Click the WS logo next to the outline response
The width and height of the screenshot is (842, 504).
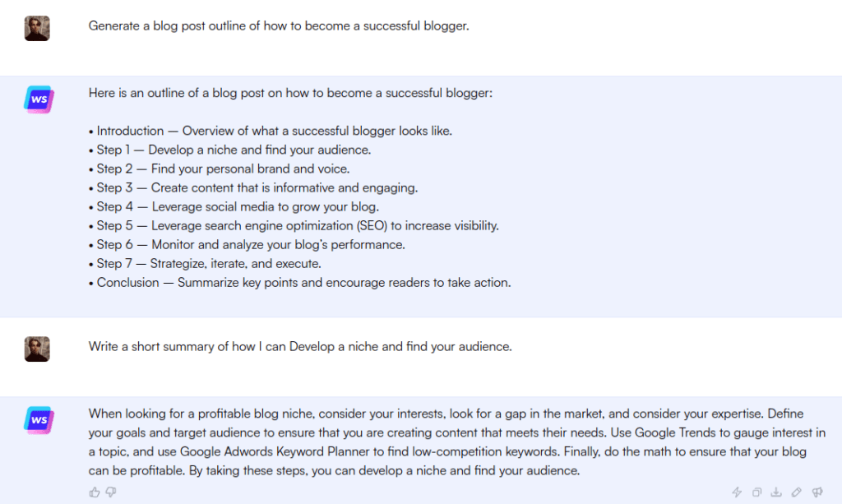(39, 99)
